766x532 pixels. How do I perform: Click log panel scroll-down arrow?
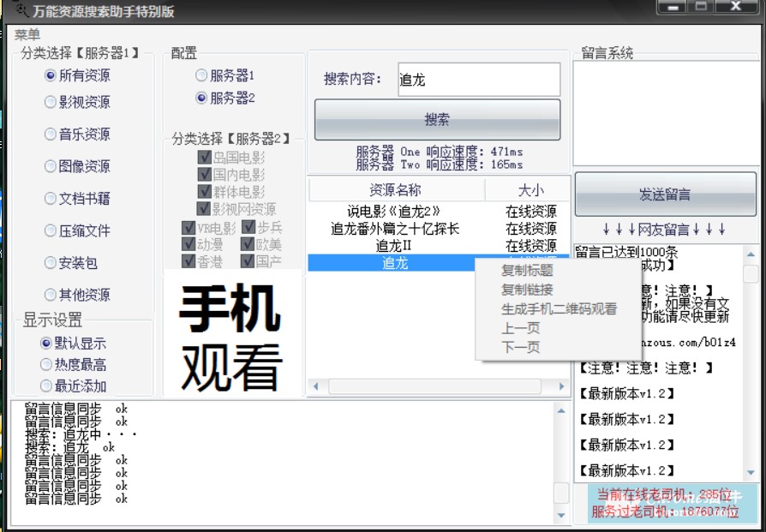561,516
